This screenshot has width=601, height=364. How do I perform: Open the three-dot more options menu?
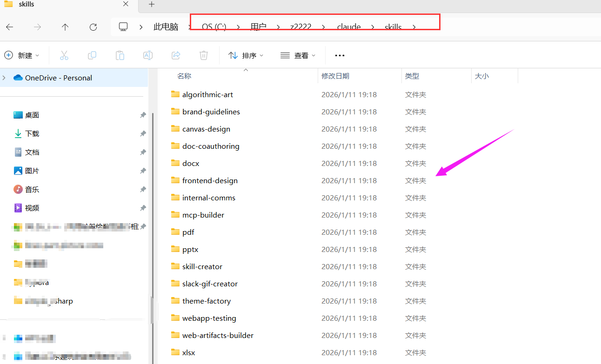[x=340, y=55]
